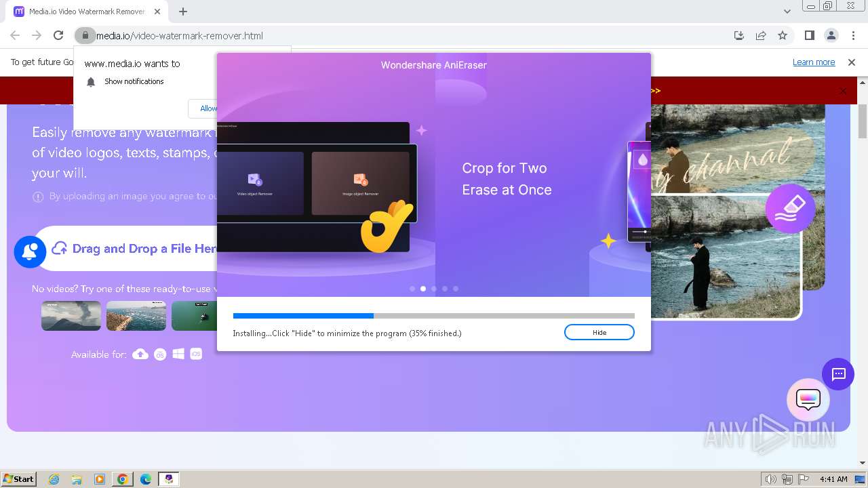Viewport: 868px width, 488px height.
Task: Open Microsoft Edge from taskbar
Action: 146,479
